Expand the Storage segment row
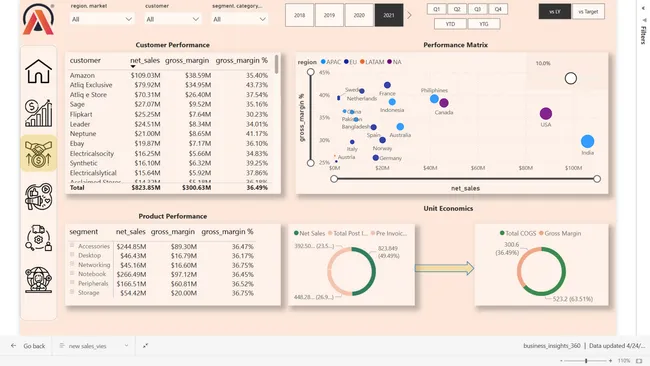 pyautogui.click(x=72, y=292)
